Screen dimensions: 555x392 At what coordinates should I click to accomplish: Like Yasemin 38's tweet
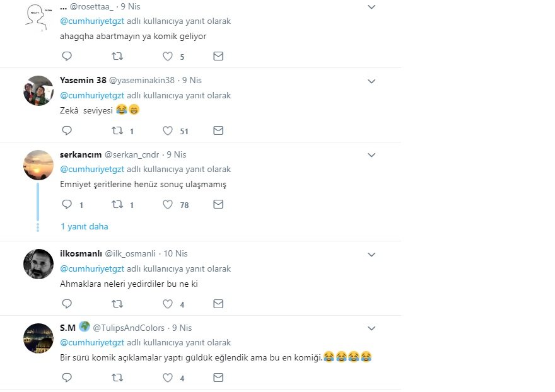pyautogui.click(x=168, y=131)
